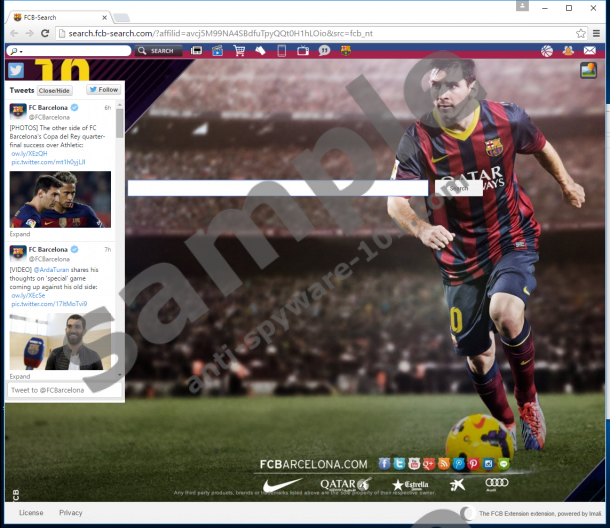The height and width of the screenshot is (528, 610).
Task: Click the basketball icon in the toolbar
Action: click(547, 51)
